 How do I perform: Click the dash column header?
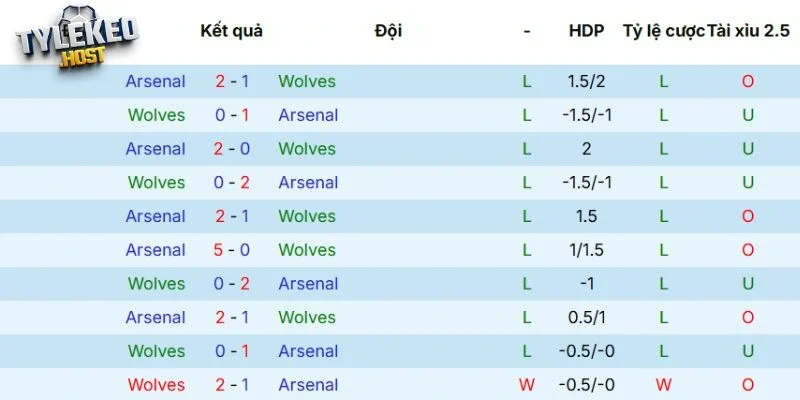pos(527,31)
